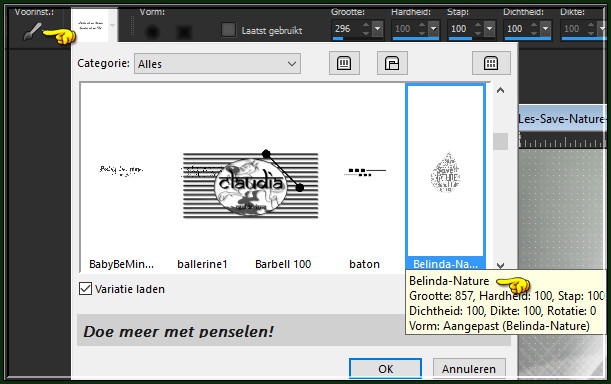Click the OK button
This screenshot has height=384, width=611.
tap(385, 368)
